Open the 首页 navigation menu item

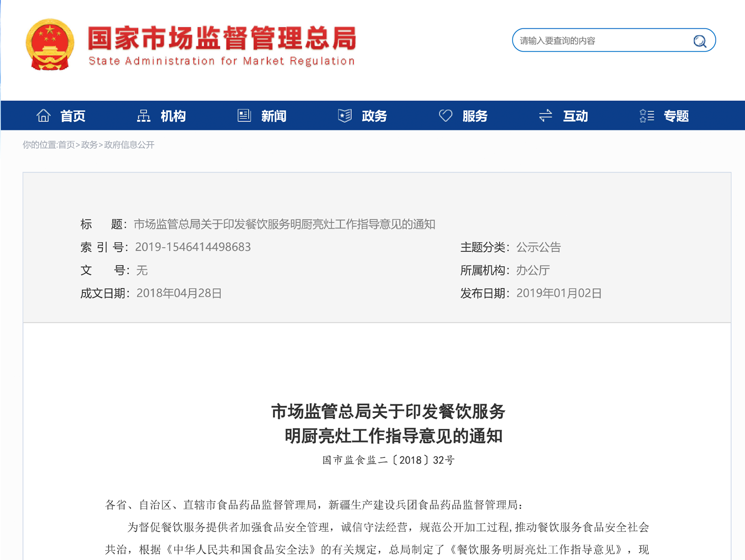(73, 116)
